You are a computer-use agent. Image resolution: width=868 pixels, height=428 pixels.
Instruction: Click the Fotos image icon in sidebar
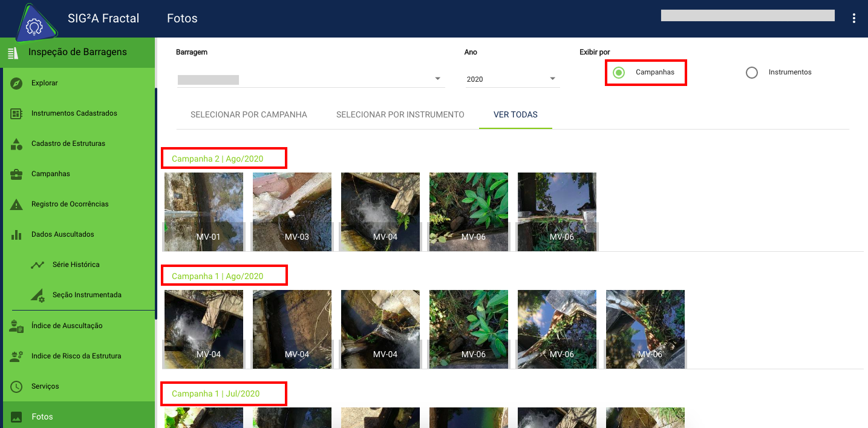[x=17, y=416]
